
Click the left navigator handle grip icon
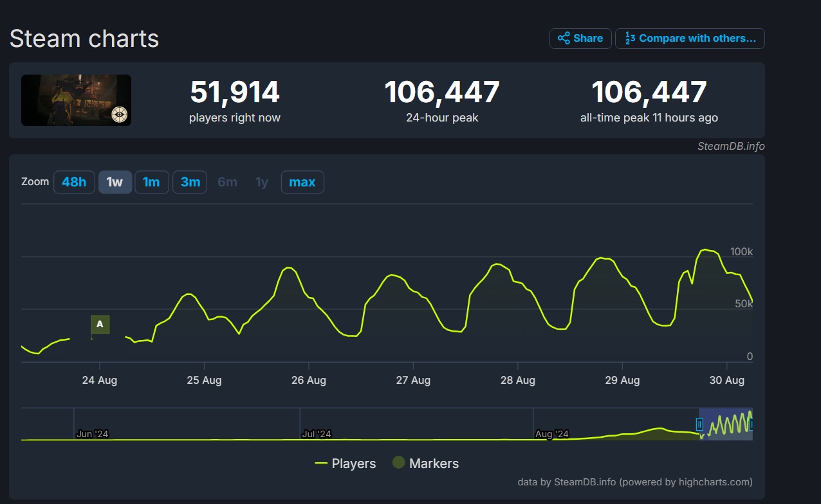click(x=699, y=424)
